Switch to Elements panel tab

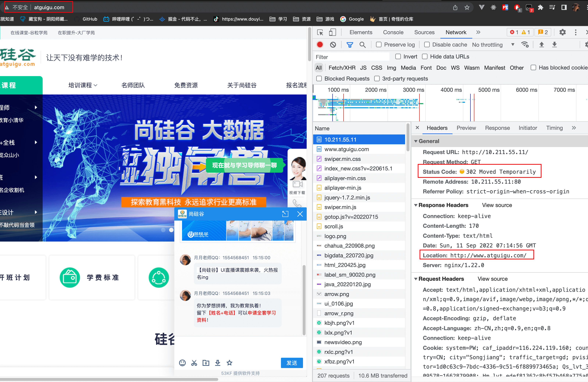[x=361, y=32]
